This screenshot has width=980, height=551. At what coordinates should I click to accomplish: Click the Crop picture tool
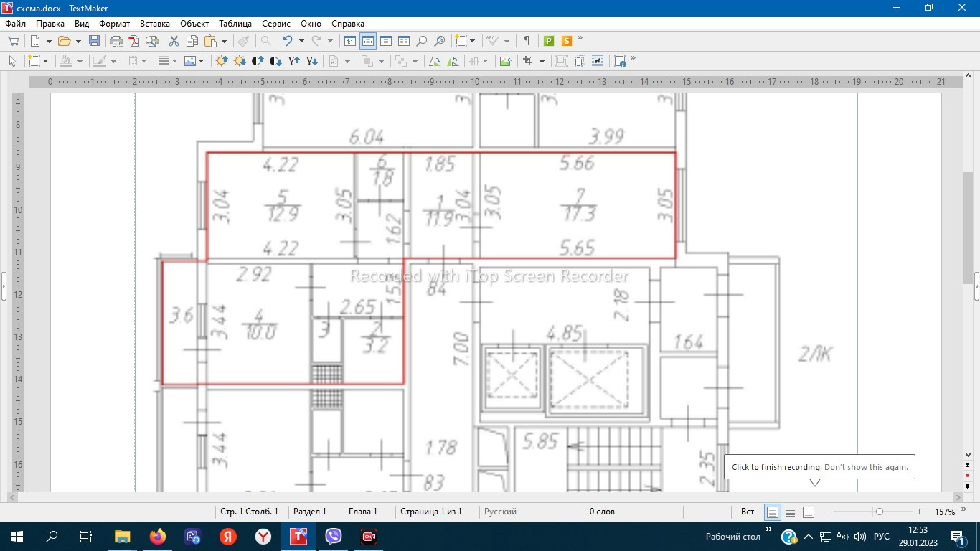point(528,61)
